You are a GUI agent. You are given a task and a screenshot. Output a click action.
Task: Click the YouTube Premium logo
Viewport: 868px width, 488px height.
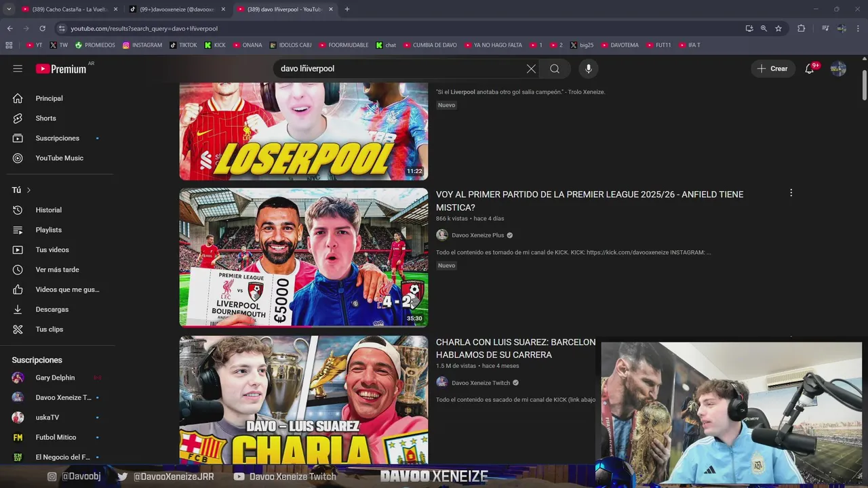[x=61, y=68]
